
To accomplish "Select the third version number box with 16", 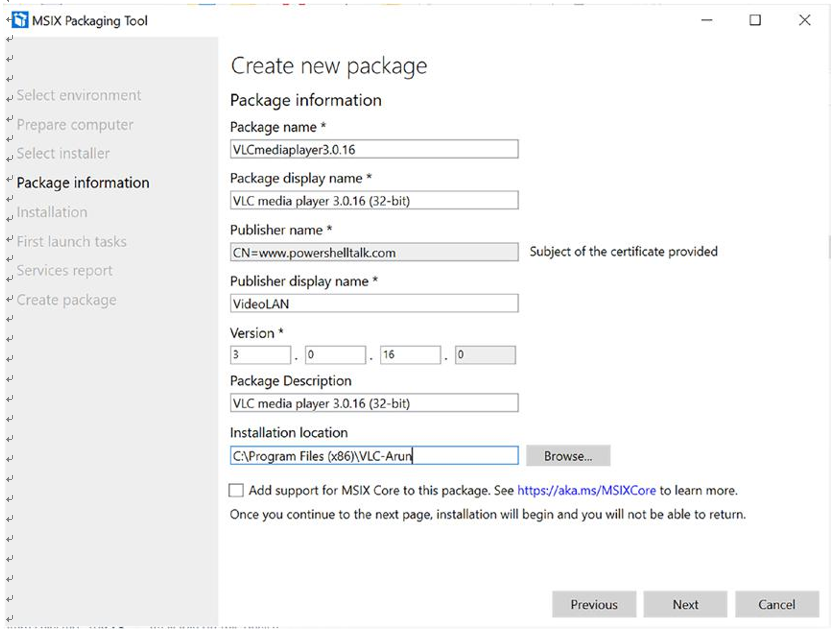I will click(x=410, y=355).
